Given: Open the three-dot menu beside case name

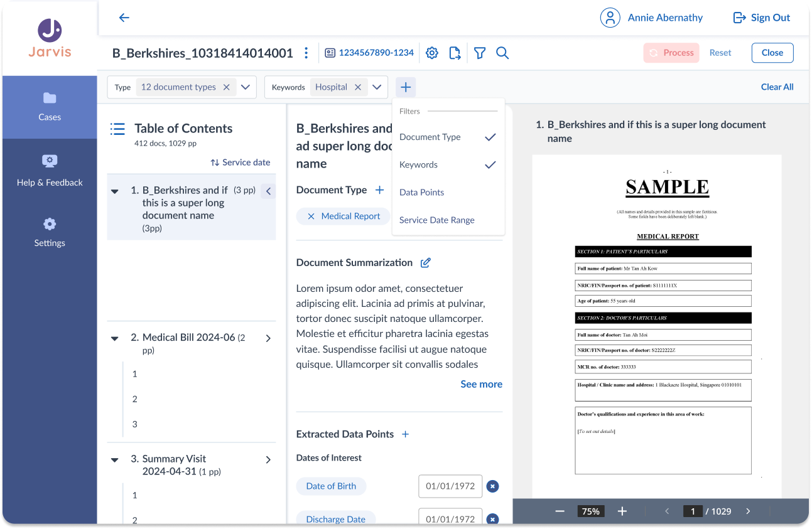Looking at the screenshot, I should [x=306, y=53].
